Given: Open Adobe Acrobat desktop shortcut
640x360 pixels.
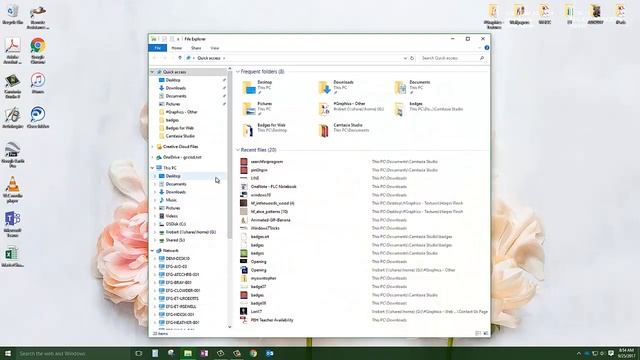Looking at the screenshot, I should click(12, 51).
